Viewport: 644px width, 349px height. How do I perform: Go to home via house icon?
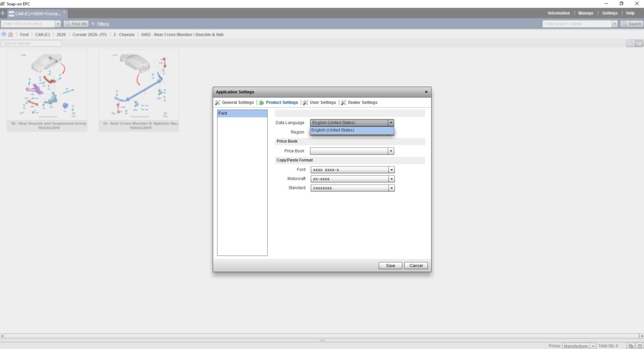click(10, 34)
